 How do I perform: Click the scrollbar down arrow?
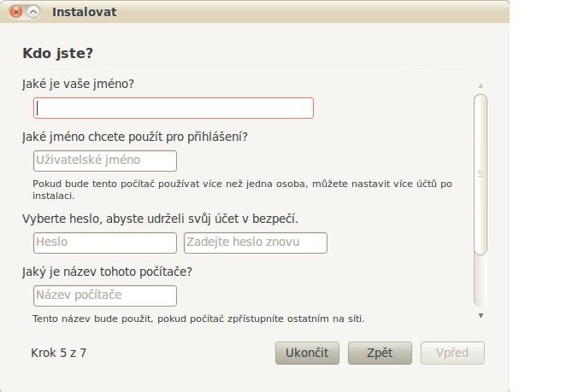pyautogui.click(x=481, y=316)
